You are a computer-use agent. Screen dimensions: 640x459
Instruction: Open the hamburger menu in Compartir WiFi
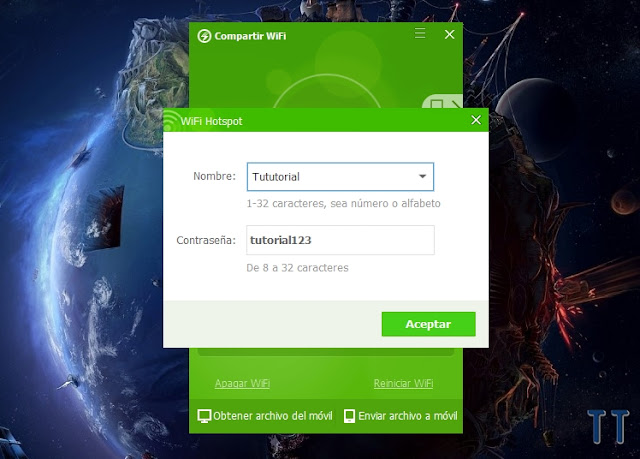(x=420, y=33)
